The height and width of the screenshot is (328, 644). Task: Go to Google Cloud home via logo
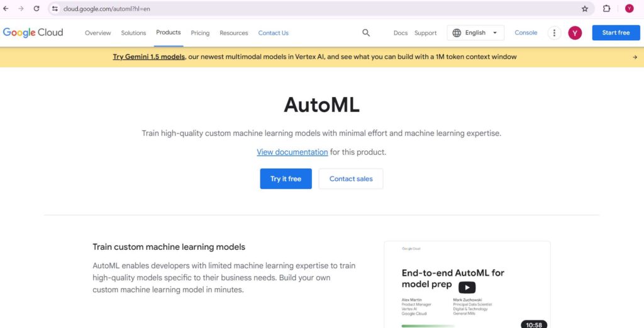pos(33,33)
